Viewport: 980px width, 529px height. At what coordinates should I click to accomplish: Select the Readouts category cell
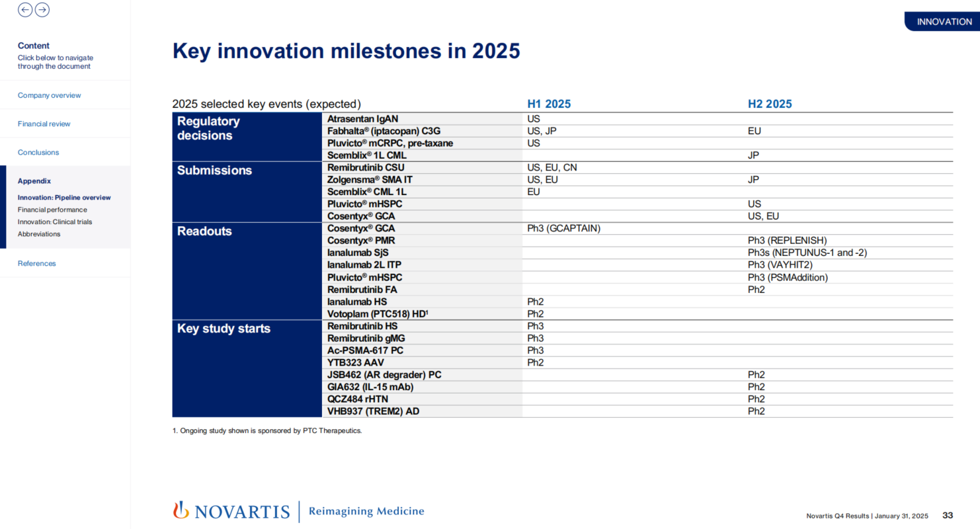tap(248, 271)
